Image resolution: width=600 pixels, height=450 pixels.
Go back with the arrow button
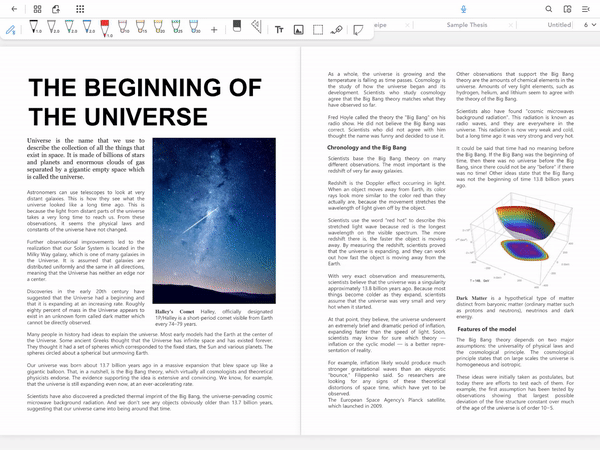point(15,9)
